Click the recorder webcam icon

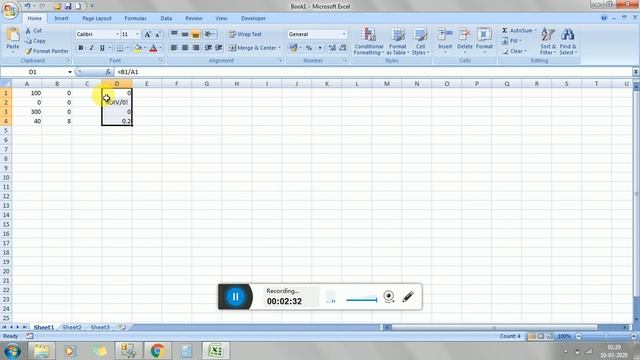click(x=389, y=297)
